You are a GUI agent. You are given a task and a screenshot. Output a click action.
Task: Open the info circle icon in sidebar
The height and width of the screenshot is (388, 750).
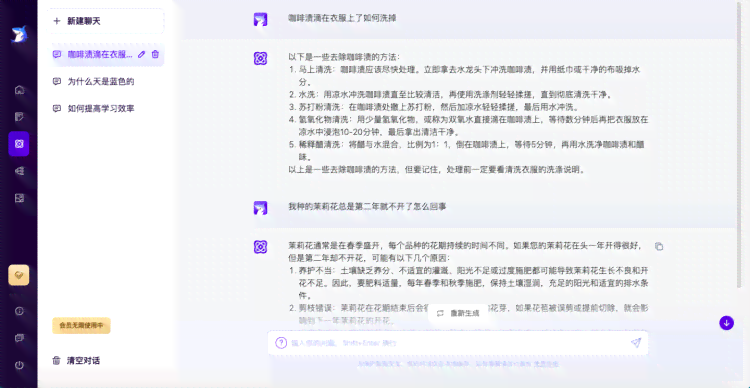(19, 311)
